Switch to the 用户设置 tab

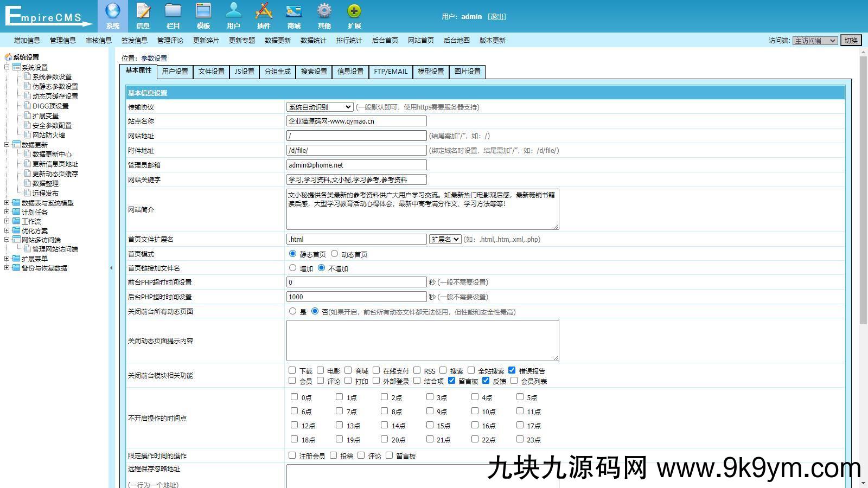[175, 72]
